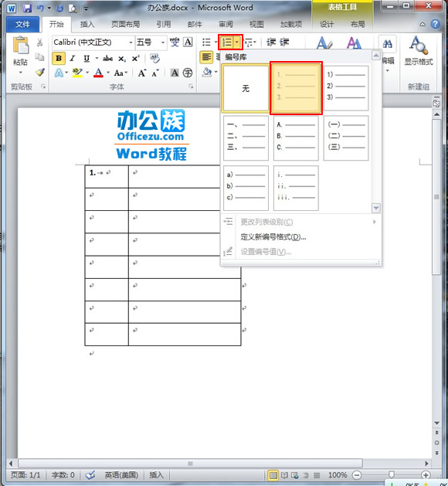Expand the numbering dropdown arrow
This screenshot has width=448, height=486.
coord(237,42)
